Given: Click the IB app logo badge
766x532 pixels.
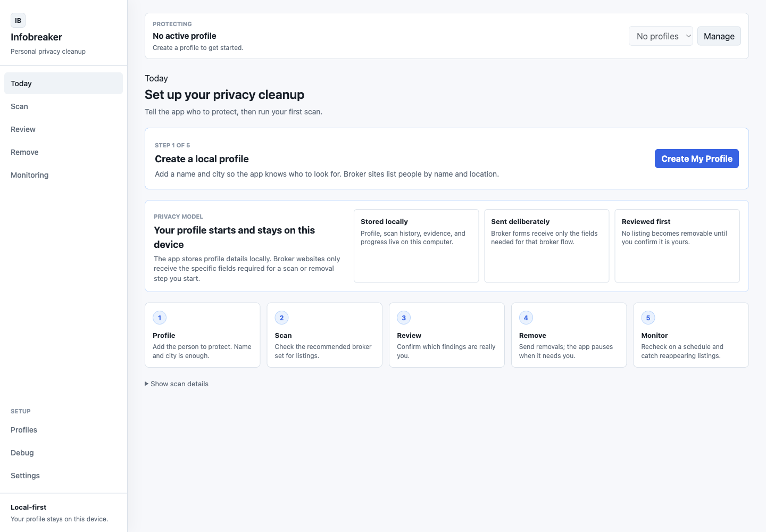Looking at the screenshot, I should tap(18, 20).
